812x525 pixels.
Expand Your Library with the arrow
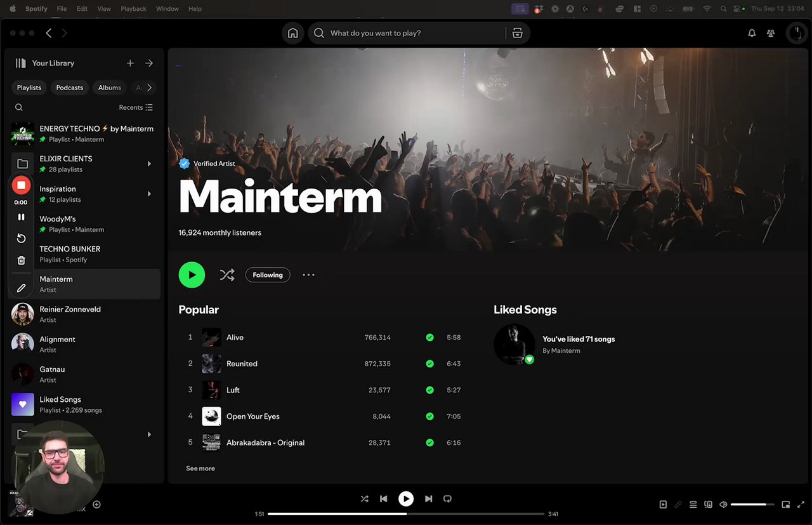coord(149,63)
